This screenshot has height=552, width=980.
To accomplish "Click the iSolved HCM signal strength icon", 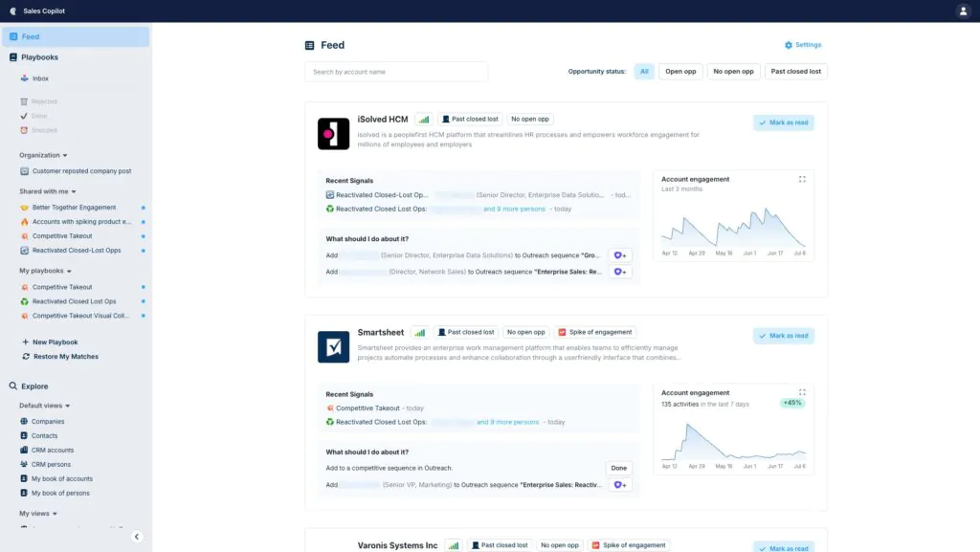I will pos(424,120).
